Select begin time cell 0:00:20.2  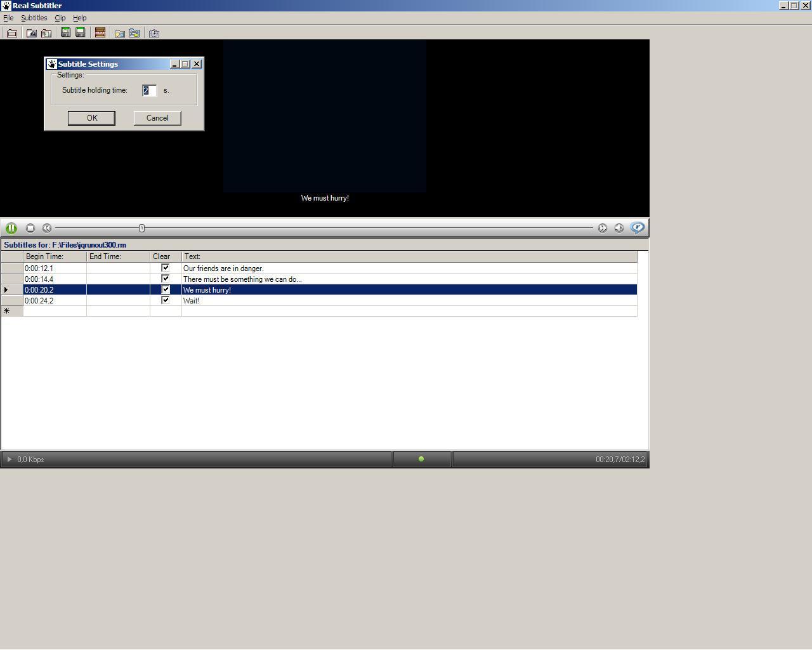(x=55, y=290)
